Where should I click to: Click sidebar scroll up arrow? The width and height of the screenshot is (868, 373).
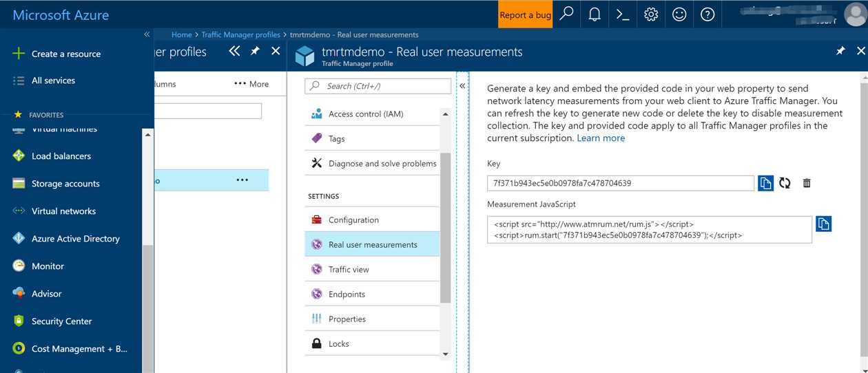[147, 135]
